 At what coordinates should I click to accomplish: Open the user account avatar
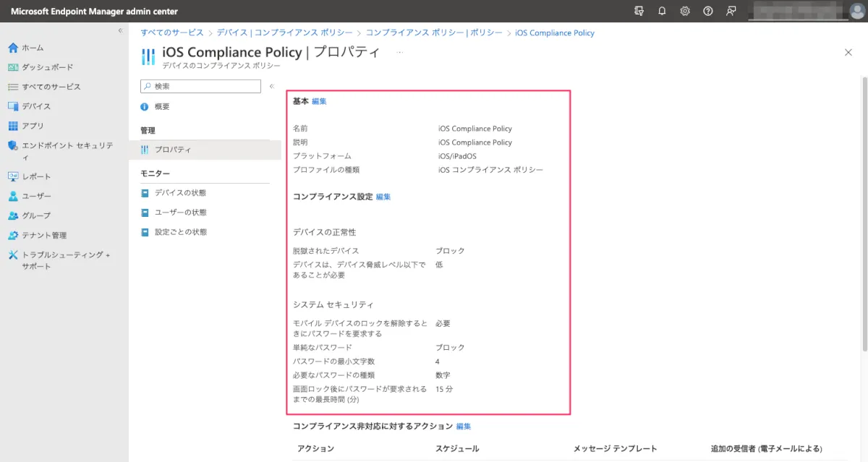coord(857,11)
